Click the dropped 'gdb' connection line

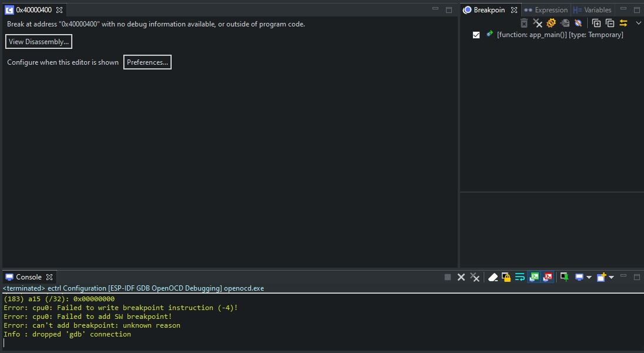68,334
